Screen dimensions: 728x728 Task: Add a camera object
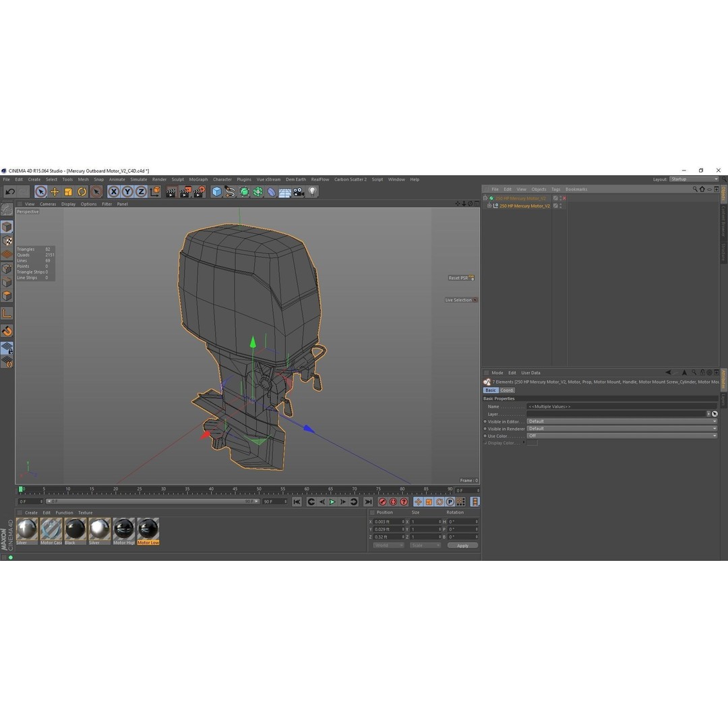(x=299, y=191)
